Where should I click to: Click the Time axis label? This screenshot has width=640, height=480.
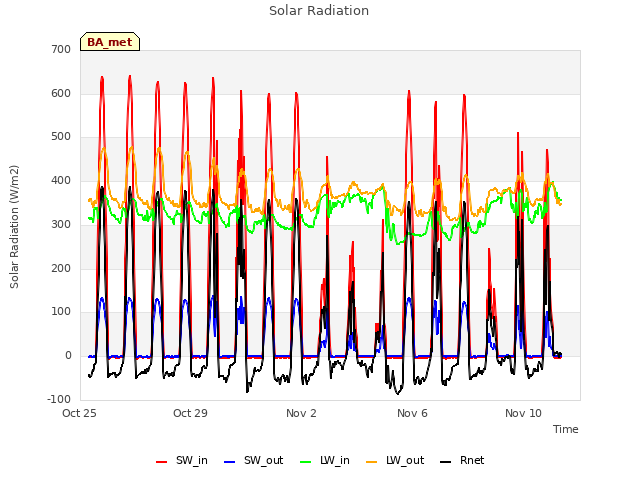coord(566,429)
